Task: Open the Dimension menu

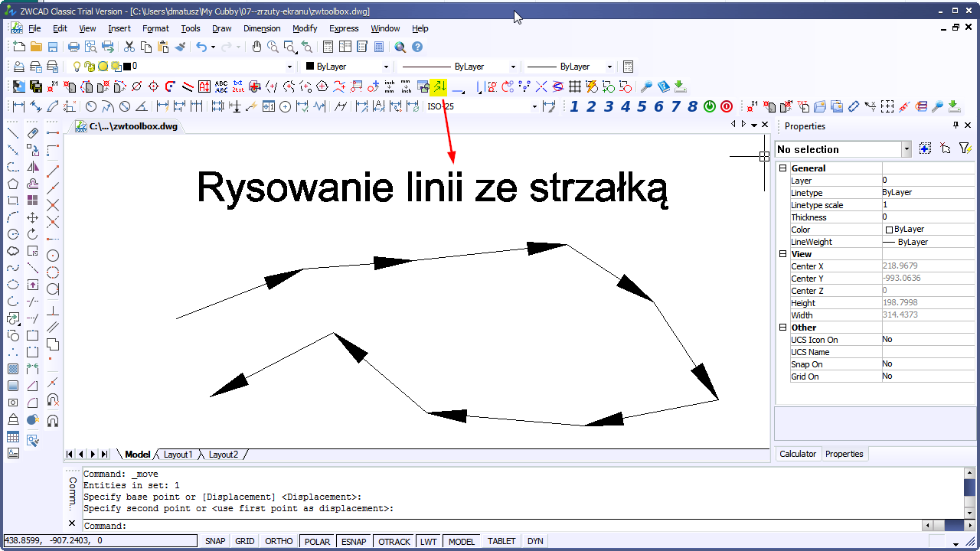Action: (262, 28)
